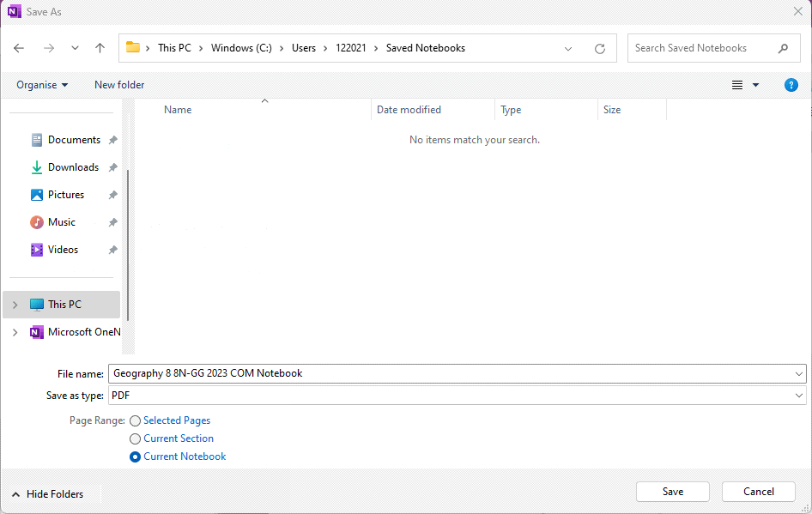Click the Cancel button

point(759,492)
